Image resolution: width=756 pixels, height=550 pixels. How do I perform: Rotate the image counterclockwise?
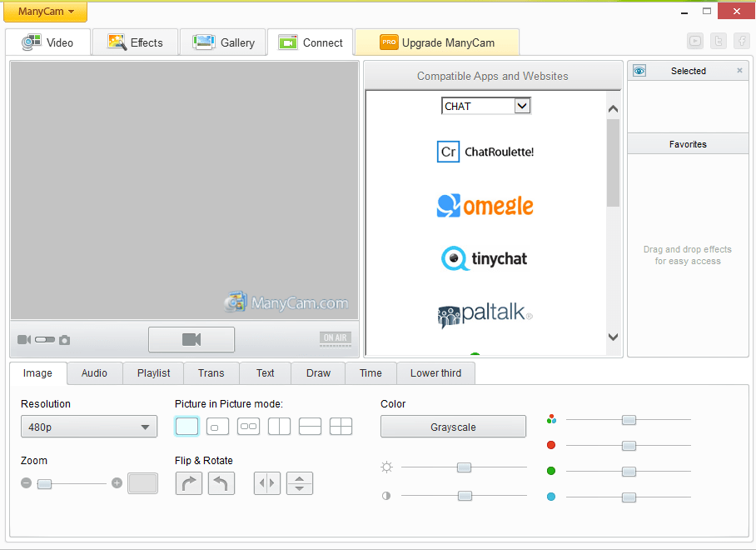[x=221, y=483]
